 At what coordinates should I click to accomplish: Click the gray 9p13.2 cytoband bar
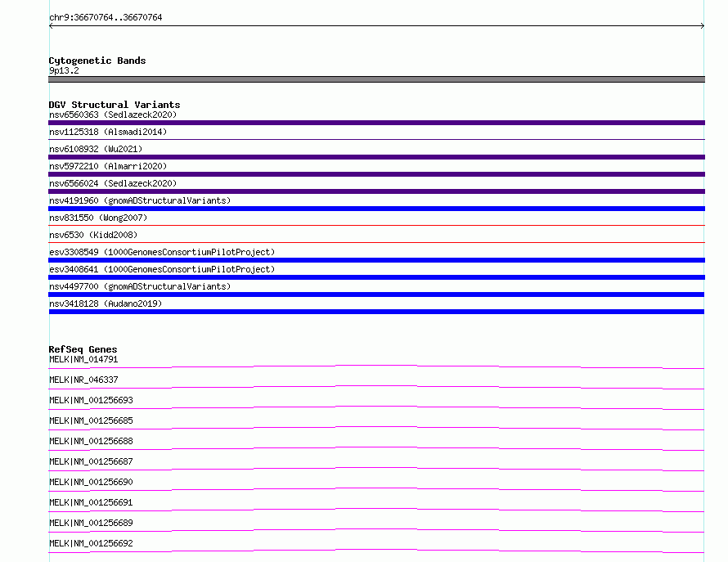click(376, 79)
